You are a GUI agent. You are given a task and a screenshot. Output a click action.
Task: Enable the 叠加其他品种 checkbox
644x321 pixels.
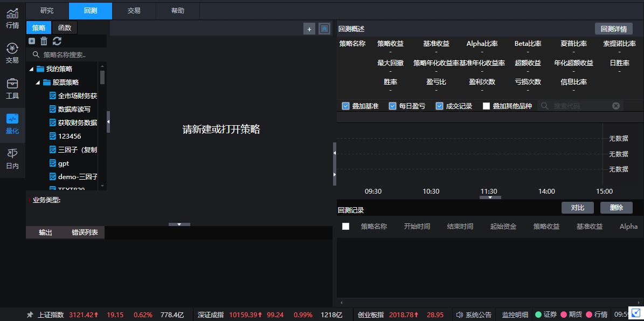(x=487, y=106)
